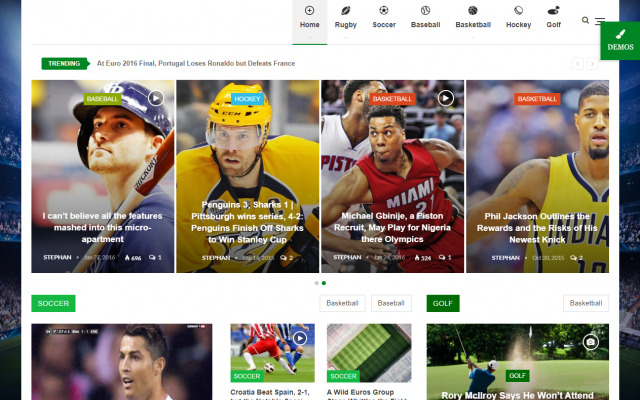Play the Croatia vs Spain video thumbnail
The height and width of the screenshot is (400, 640).
[x=300, y=338]
